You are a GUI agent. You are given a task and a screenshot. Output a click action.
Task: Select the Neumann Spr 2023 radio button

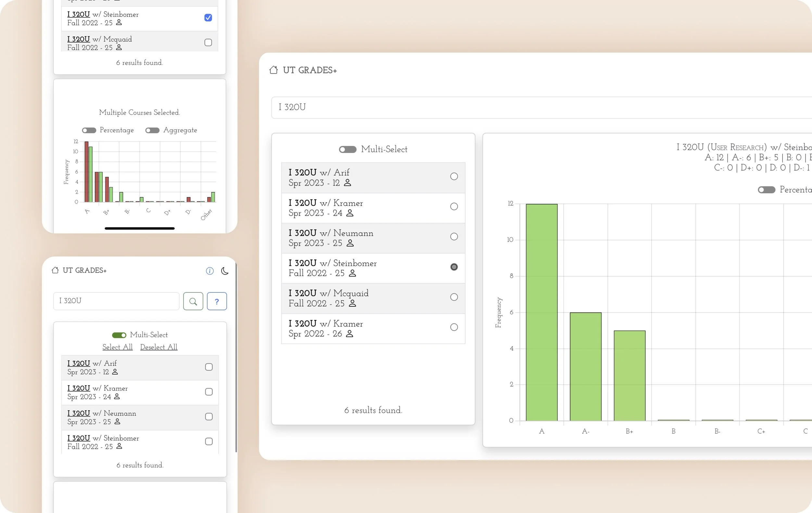point(454,237)
